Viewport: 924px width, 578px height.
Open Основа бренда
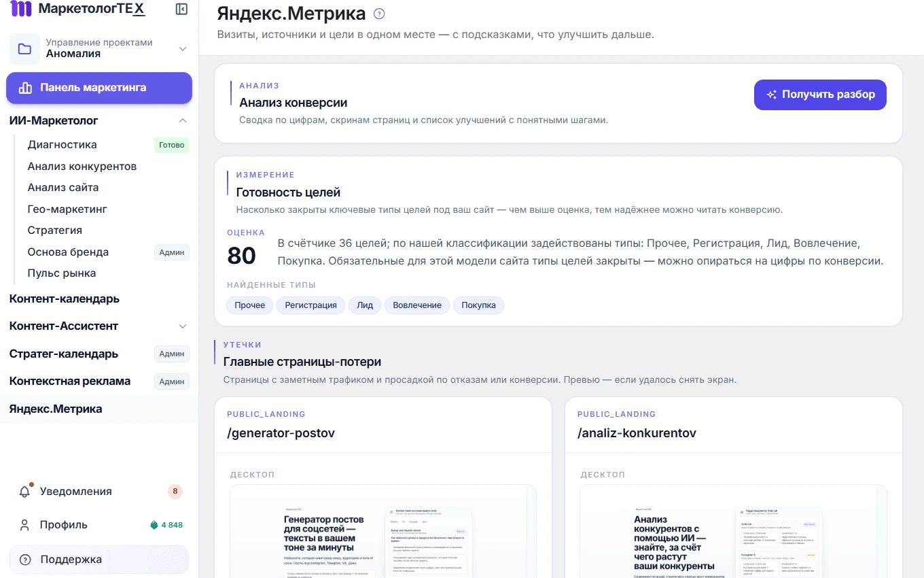coord(68,252)
